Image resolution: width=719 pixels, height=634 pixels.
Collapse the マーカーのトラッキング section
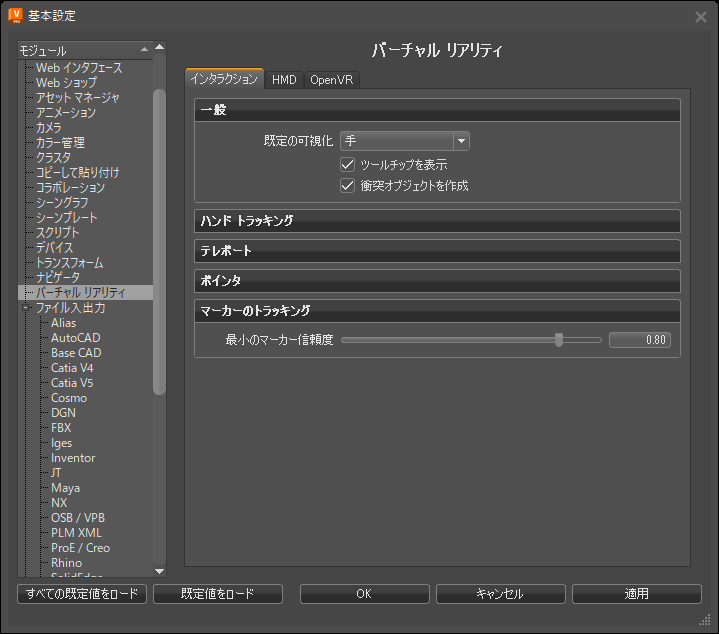pos(437,311)
